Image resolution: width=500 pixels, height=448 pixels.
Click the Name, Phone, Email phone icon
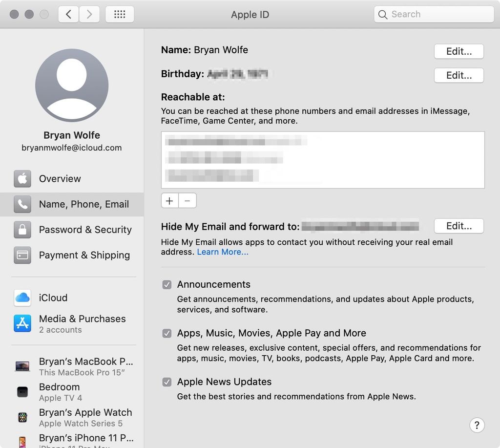tap(22, 204)
